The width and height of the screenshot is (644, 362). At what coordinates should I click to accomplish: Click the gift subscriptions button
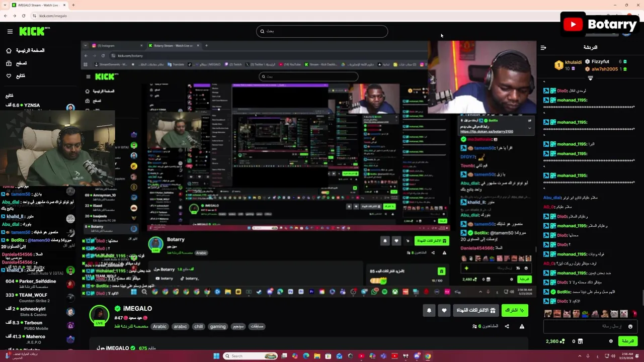coord(476,311)
